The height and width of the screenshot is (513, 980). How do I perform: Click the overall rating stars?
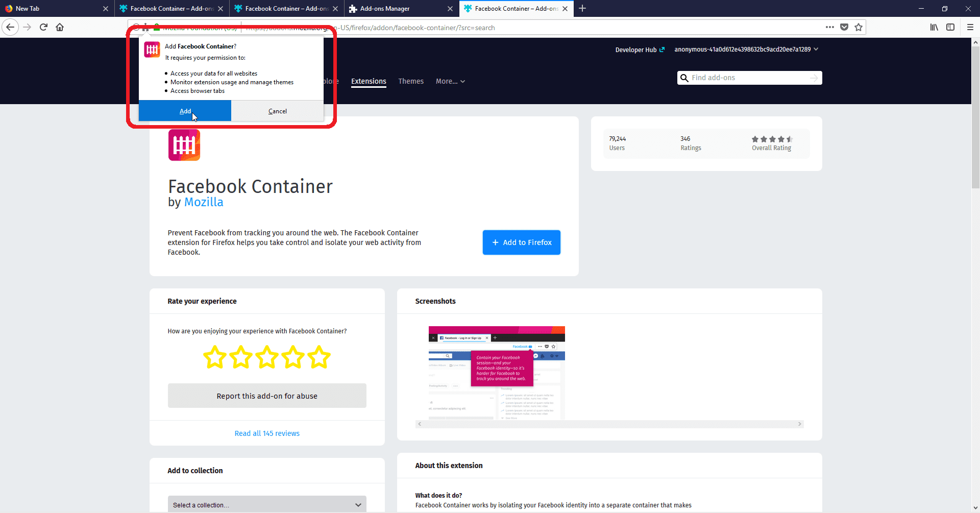(x=772, y=139)
